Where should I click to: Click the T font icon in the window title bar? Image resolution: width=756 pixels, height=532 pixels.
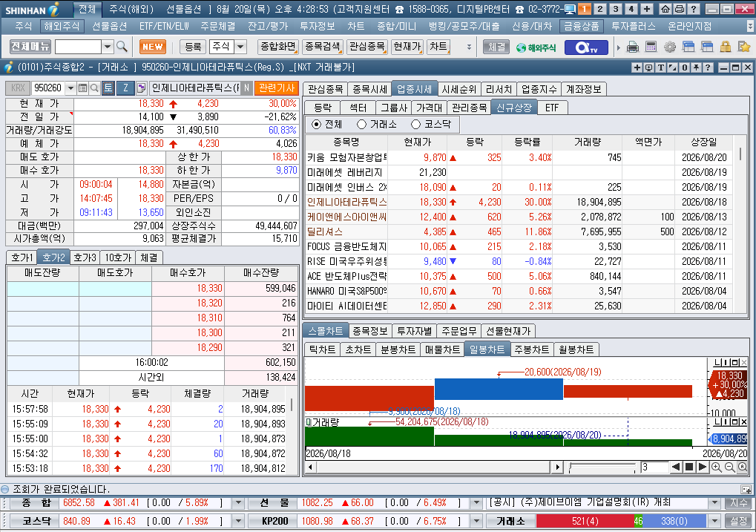click(660, 68)
